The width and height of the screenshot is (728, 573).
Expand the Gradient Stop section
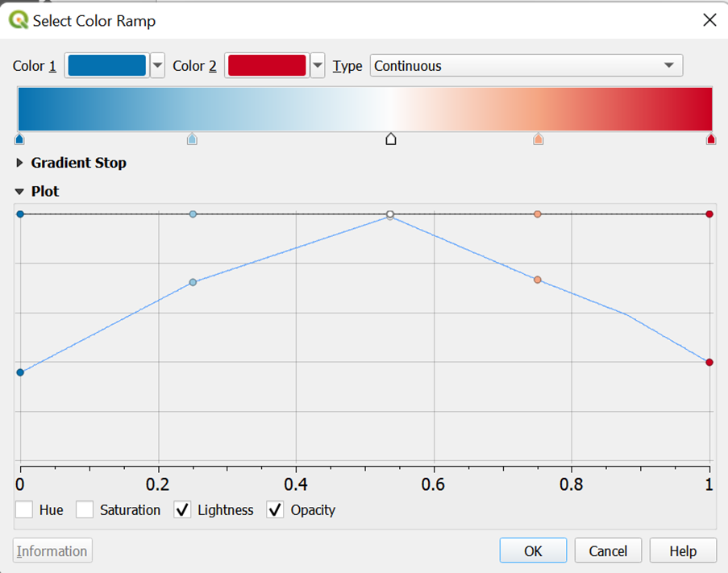20,163
